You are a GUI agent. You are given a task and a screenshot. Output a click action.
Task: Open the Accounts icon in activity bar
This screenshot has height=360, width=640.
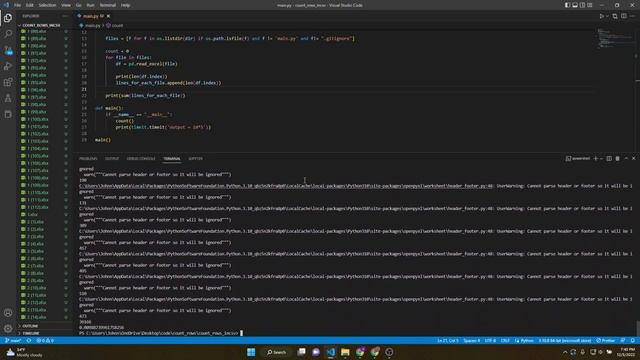[8, 313]
